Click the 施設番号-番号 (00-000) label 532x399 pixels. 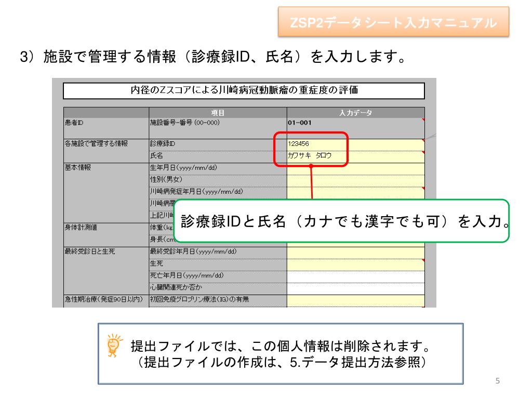point(185,123)
